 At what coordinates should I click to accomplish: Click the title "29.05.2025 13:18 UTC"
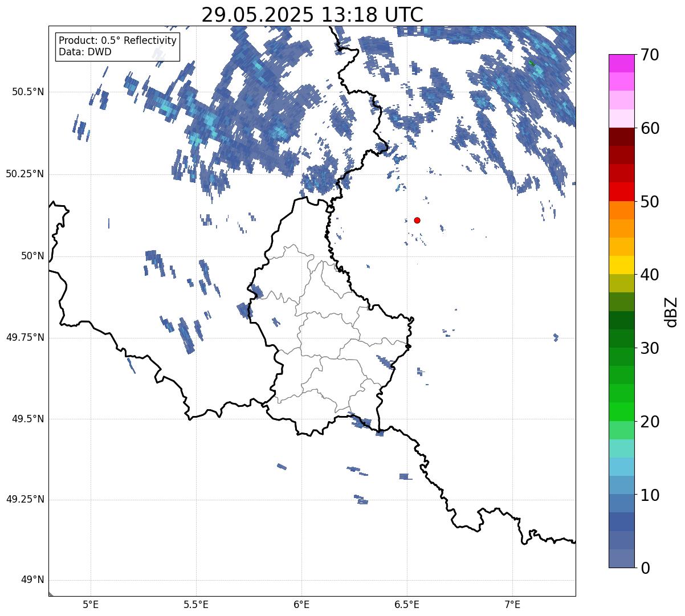point(312,15)
